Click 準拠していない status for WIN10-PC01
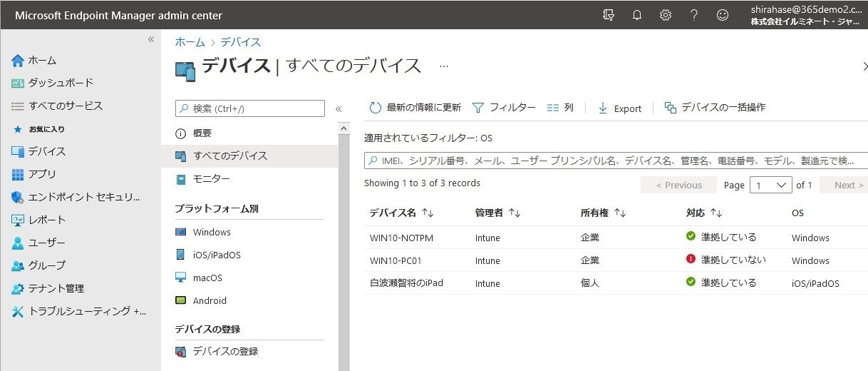Image resolution: width=868 pixels, height=371 pixels. point(726,260)
